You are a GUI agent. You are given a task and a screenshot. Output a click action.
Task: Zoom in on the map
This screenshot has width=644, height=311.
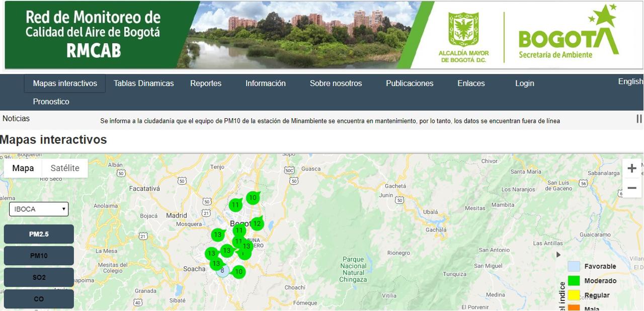click(632, 169)
